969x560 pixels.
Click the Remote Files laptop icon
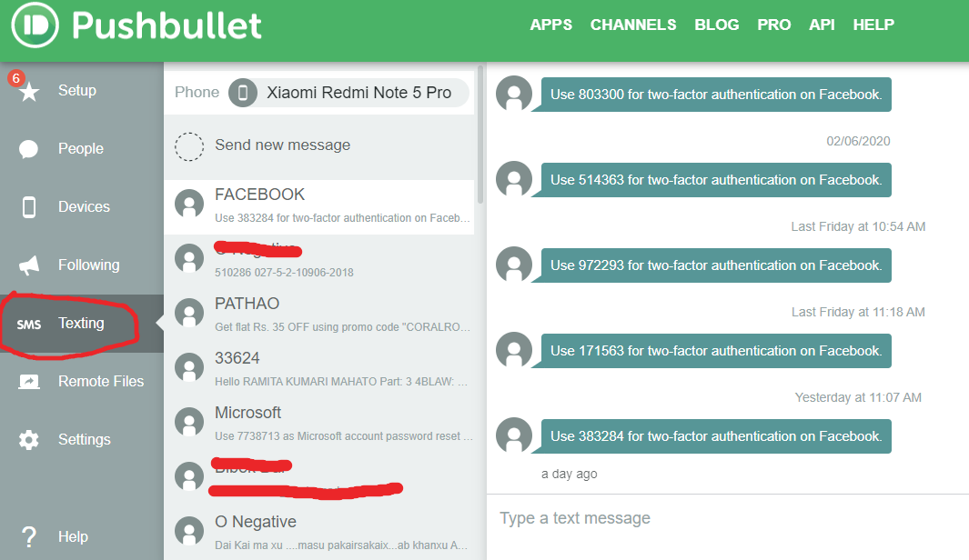coord(28,382)
